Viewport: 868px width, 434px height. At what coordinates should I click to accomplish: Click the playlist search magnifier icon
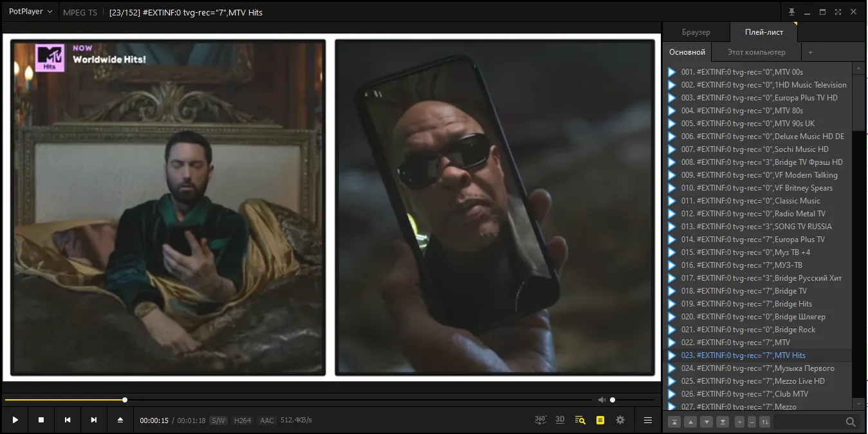coord(851,422)
